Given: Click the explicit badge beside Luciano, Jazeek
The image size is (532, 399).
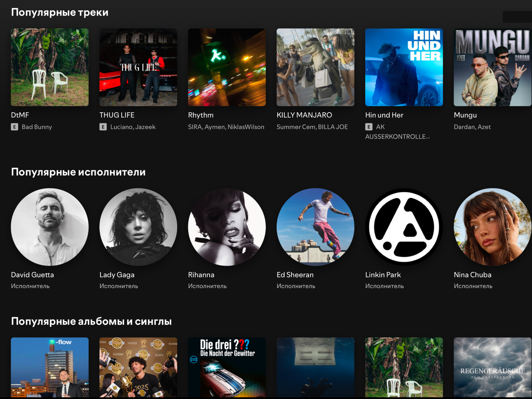Looking at the screenshot, I should (103, 127).
